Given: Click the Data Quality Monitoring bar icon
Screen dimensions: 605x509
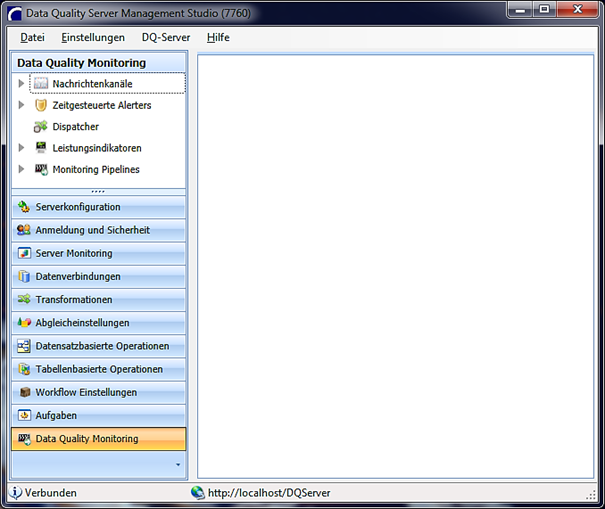Looking at the screenshot, I should coord(24,439).
